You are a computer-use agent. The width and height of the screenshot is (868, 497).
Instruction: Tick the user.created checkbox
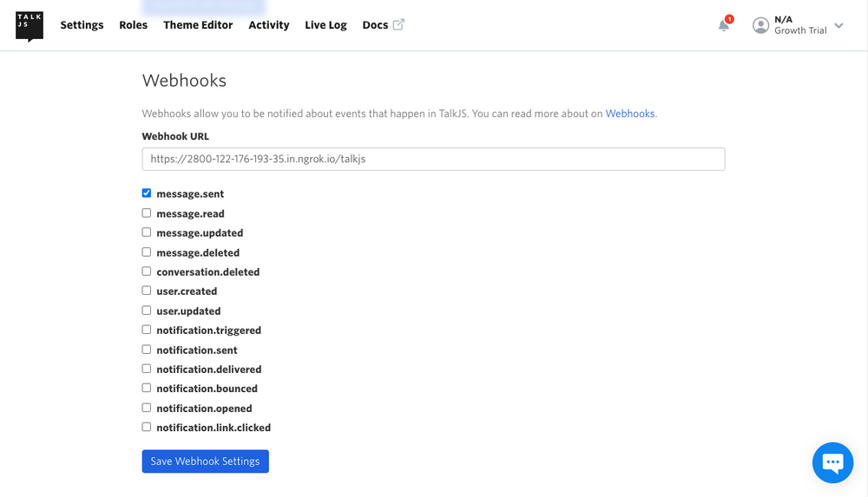click(x=146, y=291)
